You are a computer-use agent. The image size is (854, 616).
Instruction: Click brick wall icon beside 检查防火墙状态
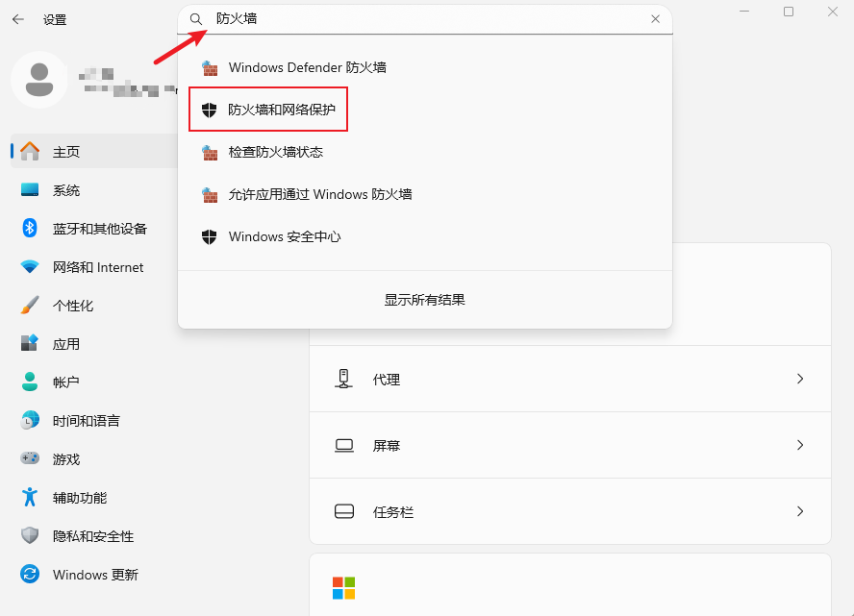tap(210, 153)
